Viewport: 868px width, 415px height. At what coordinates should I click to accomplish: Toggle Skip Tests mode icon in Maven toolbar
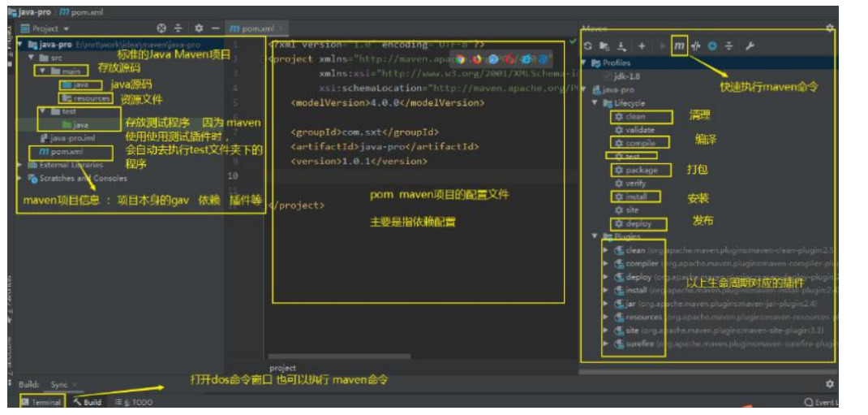point(696,46)
